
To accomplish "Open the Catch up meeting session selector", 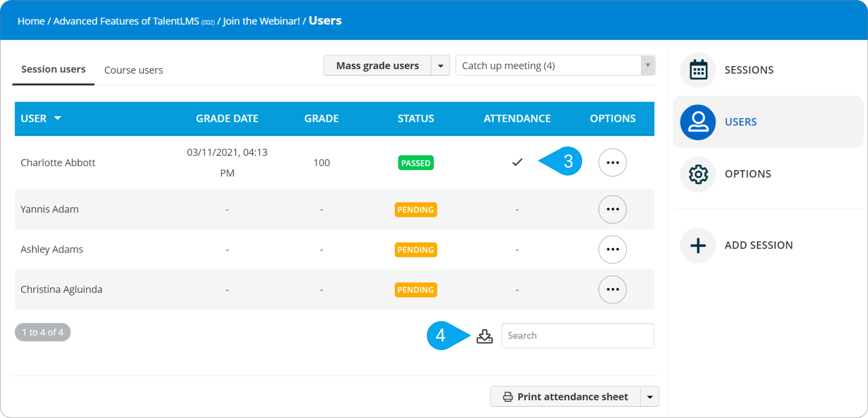I will 555,66.
